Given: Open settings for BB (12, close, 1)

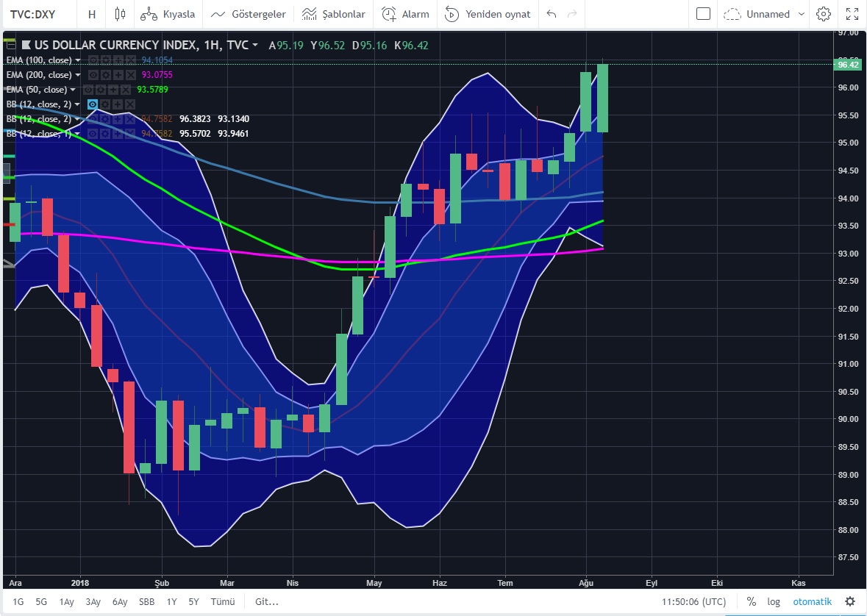Looking at the screenshot, I should [105, 133].
